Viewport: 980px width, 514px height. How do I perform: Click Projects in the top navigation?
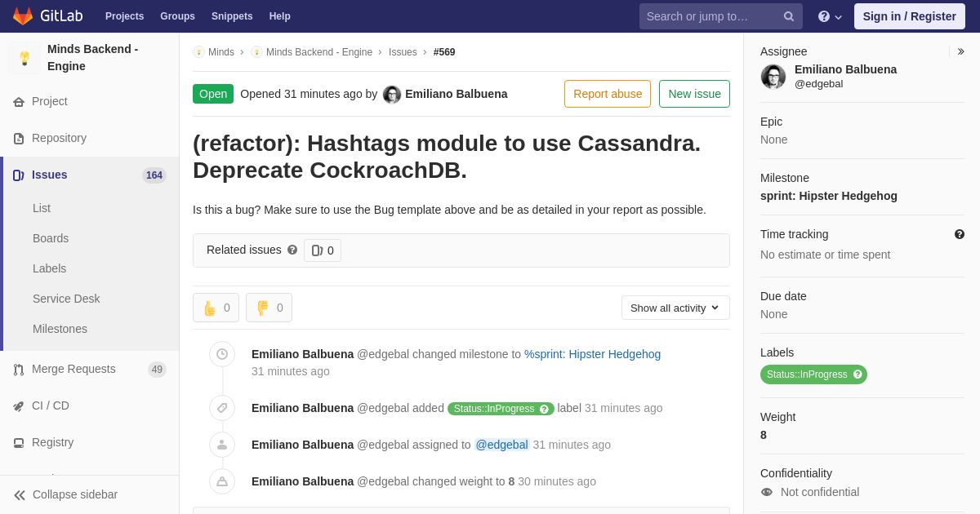(124, 16)
